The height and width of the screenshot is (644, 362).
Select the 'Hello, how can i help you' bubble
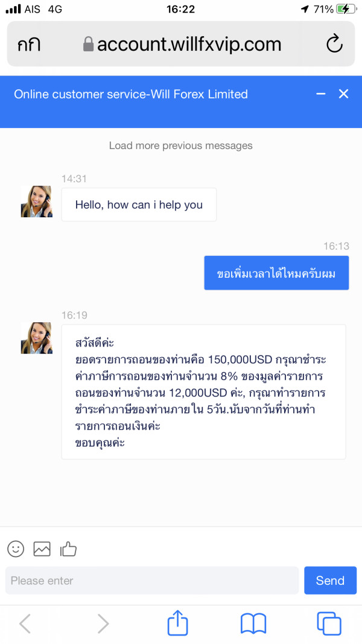pyautogui.click(x=139, y=205)
